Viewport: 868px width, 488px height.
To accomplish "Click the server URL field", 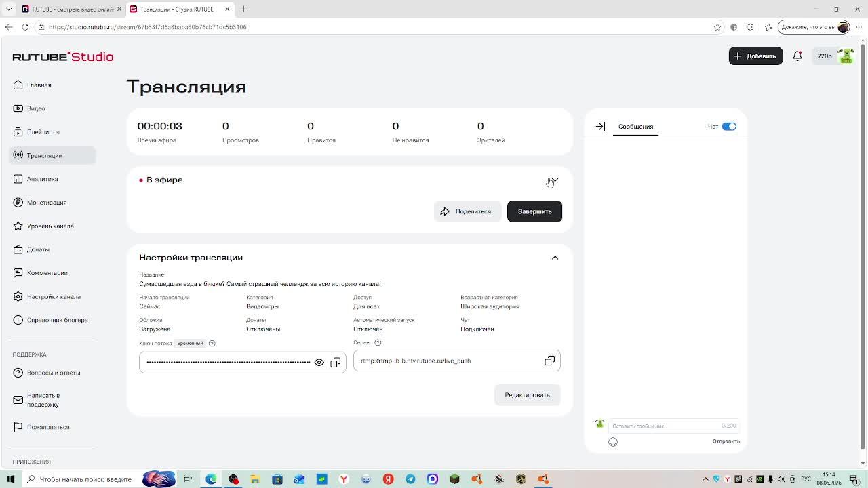I will click(457, 361).
